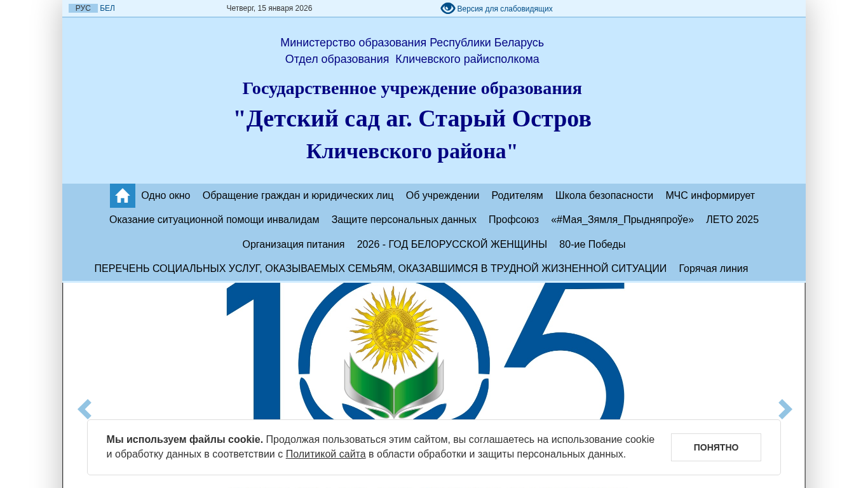
Task: Select the Об учреждении menu item
Action: pos(443,196)
